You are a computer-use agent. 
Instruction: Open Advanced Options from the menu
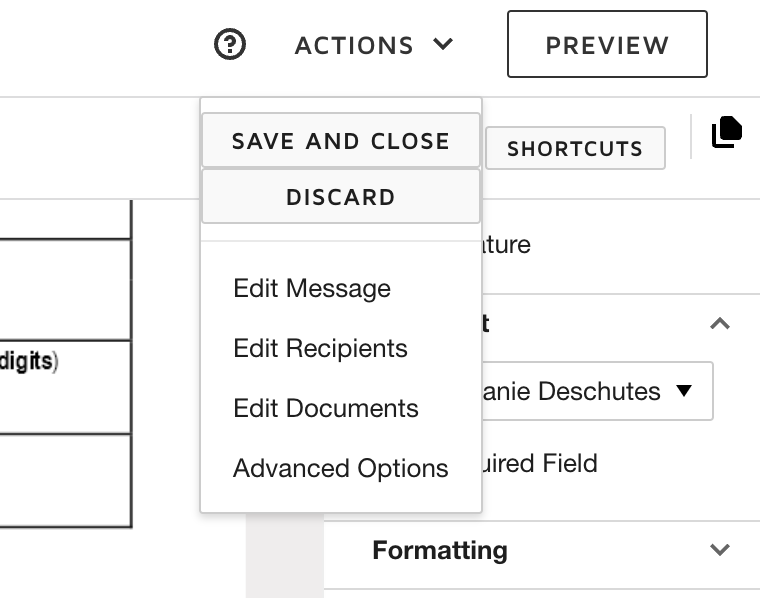point(340,469)
